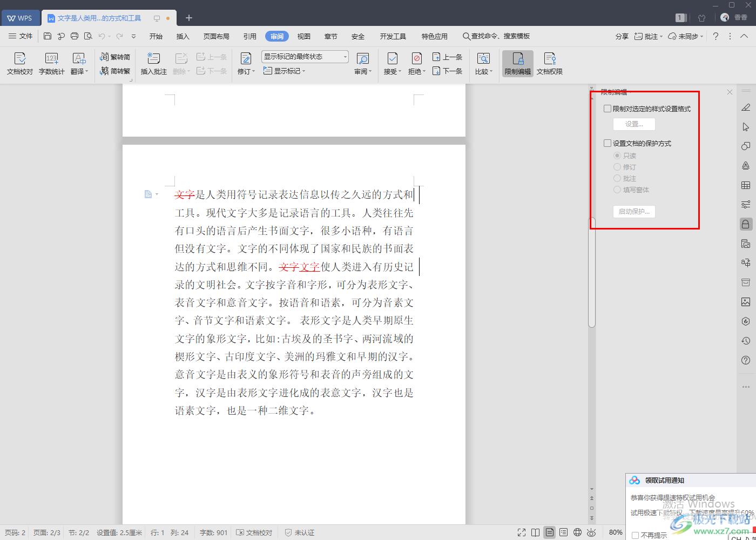The width and height of the screenshot is (756, 540).
Task: Click the Print icon in quick toolbar
Action: (x=75, y=36)
